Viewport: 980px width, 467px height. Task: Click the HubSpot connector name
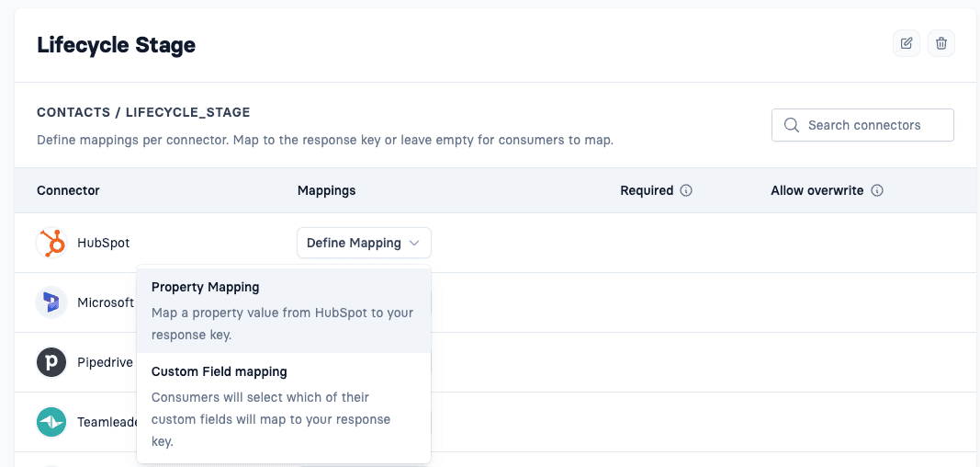pos(104,243)
